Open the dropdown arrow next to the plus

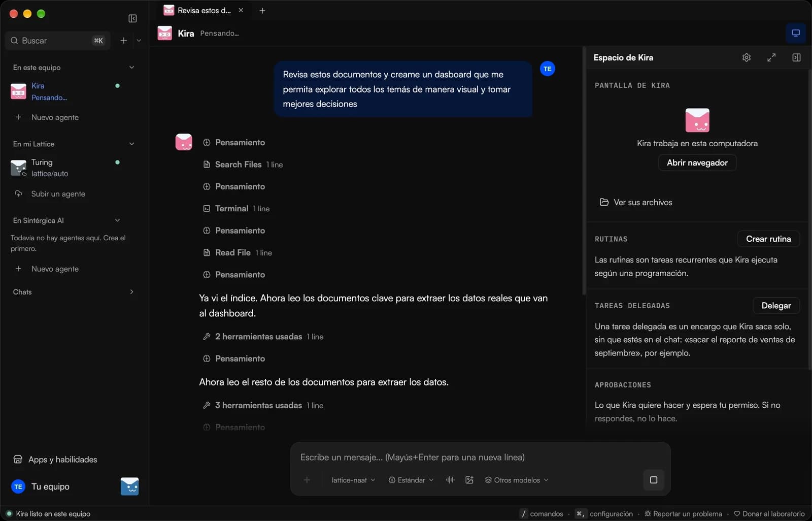coord(139,41)
